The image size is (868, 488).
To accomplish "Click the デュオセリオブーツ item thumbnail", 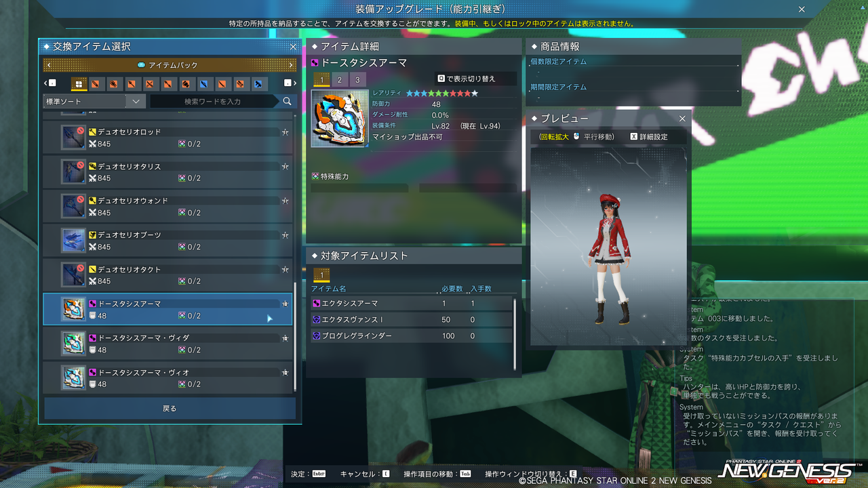I will coord(73,241).
